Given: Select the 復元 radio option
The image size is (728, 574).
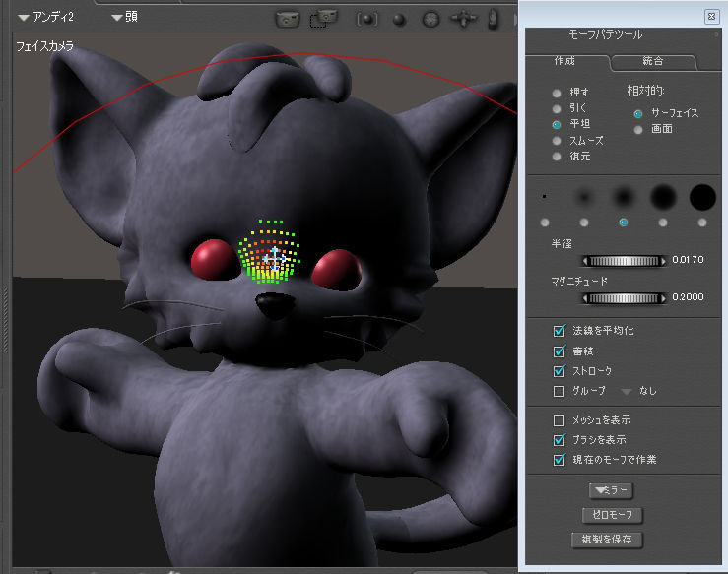Looking at the screenshot, I should pyautogui.click(x=557, y=157).
